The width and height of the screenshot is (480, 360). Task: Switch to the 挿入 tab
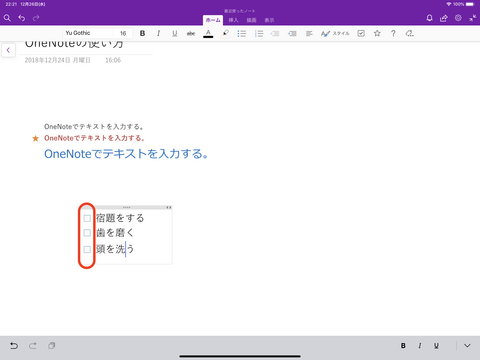tap(233, 20)
